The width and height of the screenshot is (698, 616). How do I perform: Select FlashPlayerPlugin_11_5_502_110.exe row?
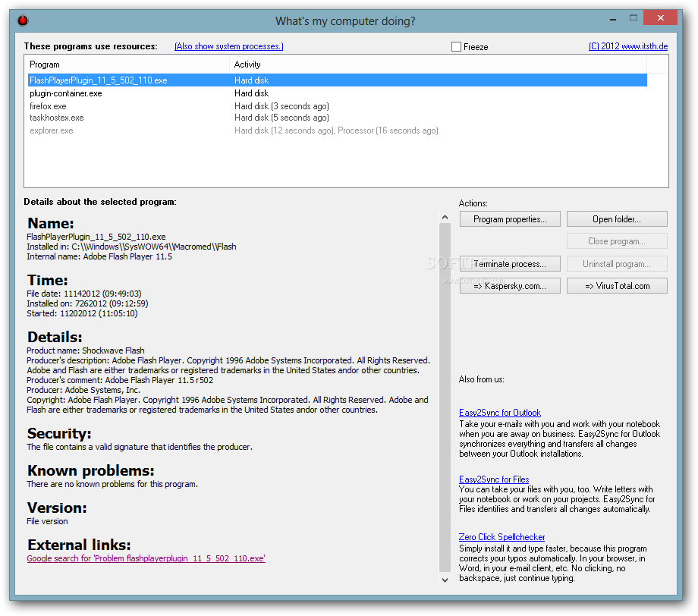click(337, 80)
